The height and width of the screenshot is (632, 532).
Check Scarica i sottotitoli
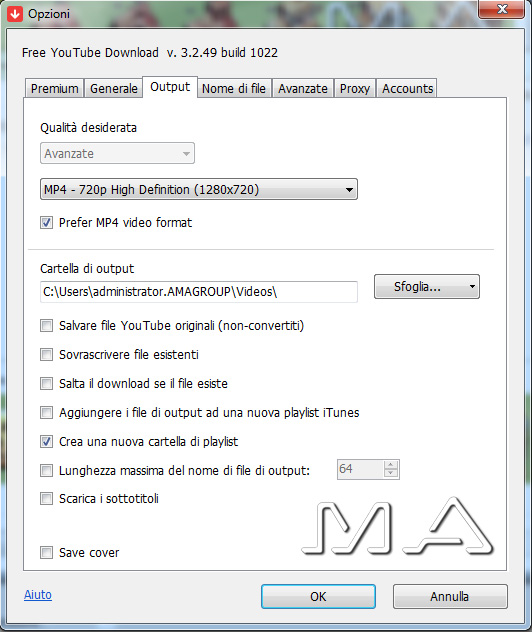[46, 499]
